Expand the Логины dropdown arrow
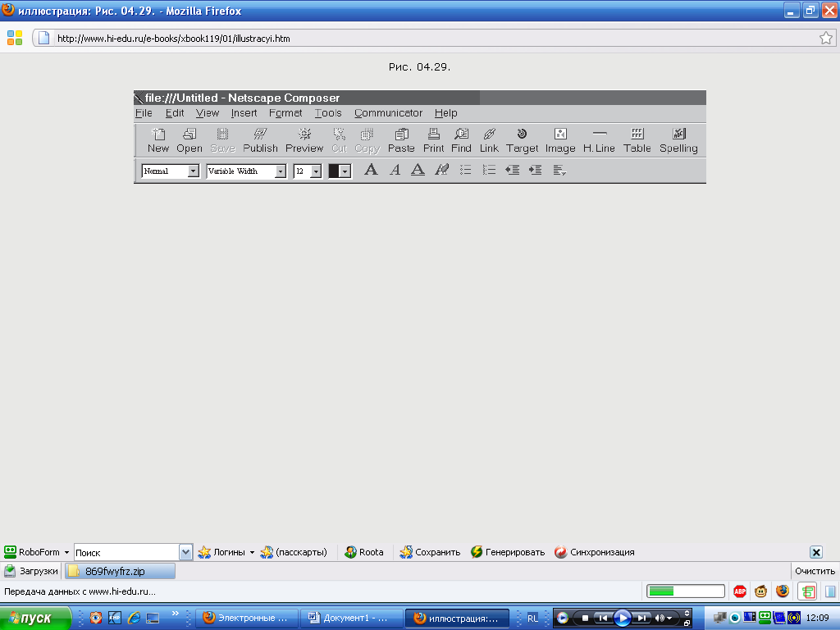Viewport: 840px width, 630px height. [x=252, y=552]
